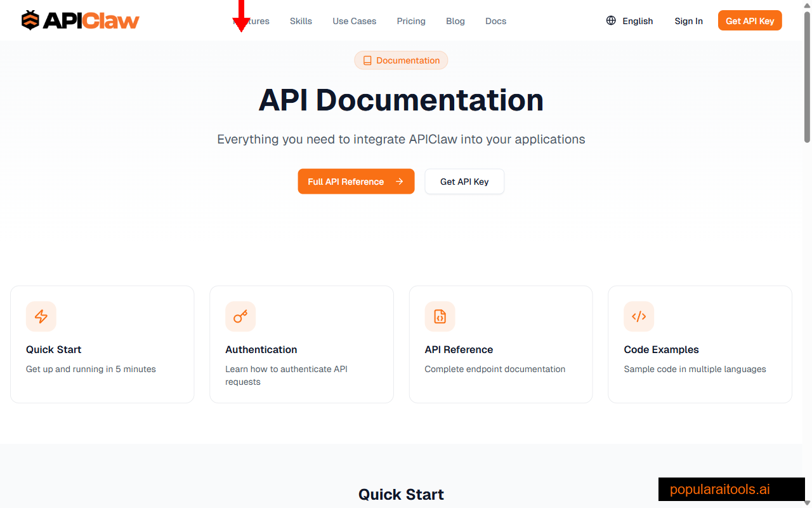Viewport: 812px width, 508px height.
Task: Click the white Get API Key button
Action: (464, 182)
